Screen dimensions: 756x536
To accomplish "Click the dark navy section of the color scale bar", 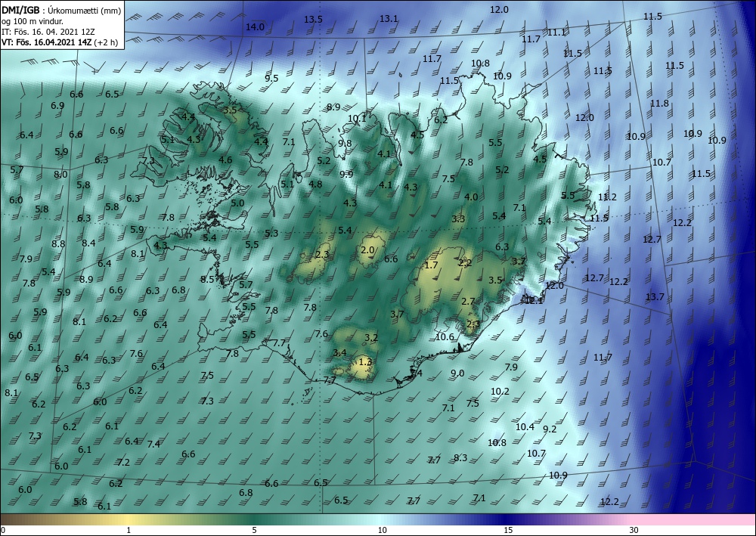I will [508, 519].
